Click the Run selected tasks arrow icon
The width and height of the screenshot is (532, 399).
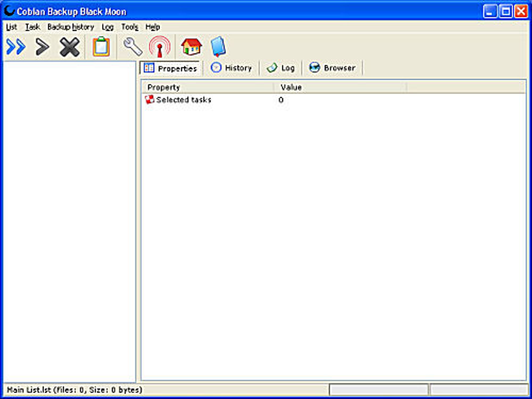click(42, 47)
